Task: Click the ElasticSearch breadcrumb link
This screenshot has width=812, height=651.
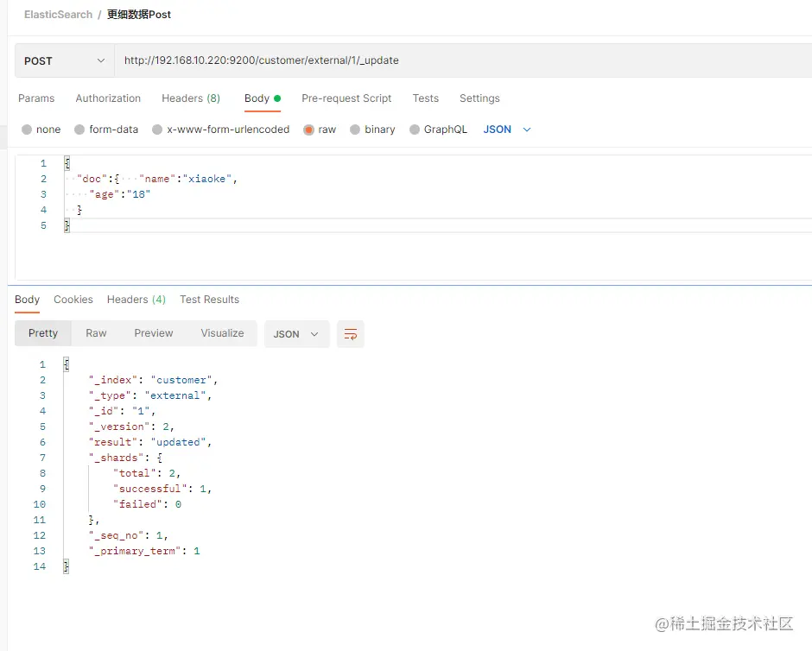Action: click(x=58, y=15)
